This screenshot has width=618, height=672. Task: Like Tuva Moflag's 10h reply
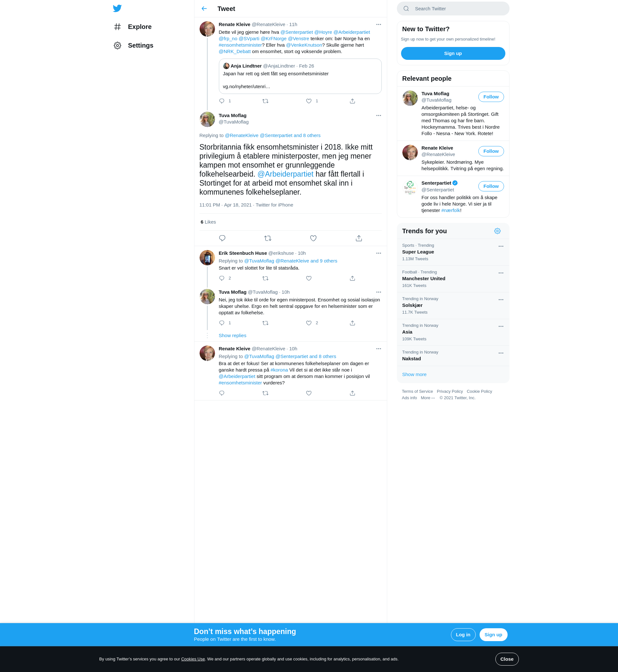(309, 323)
